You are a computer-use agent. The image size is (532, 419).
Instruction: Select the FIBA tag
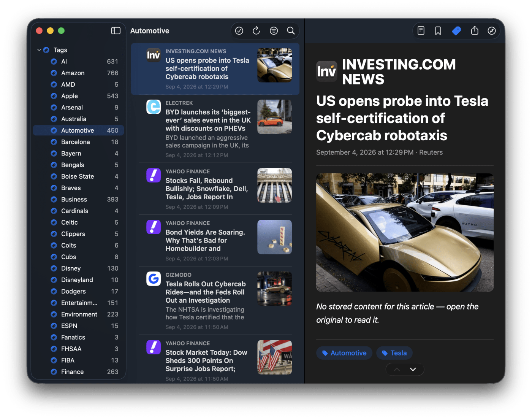click(79, 360)
